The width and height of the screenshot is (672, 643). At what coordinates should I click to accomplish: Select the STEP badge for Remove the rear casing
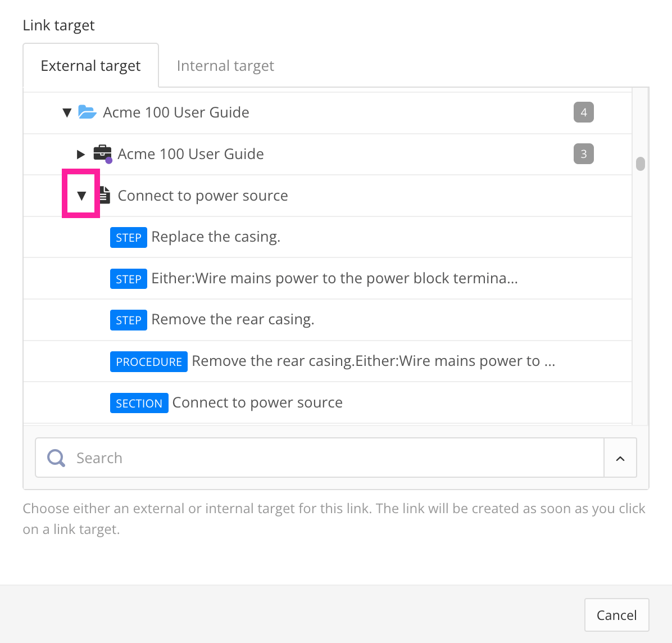(x=128, y=320)
